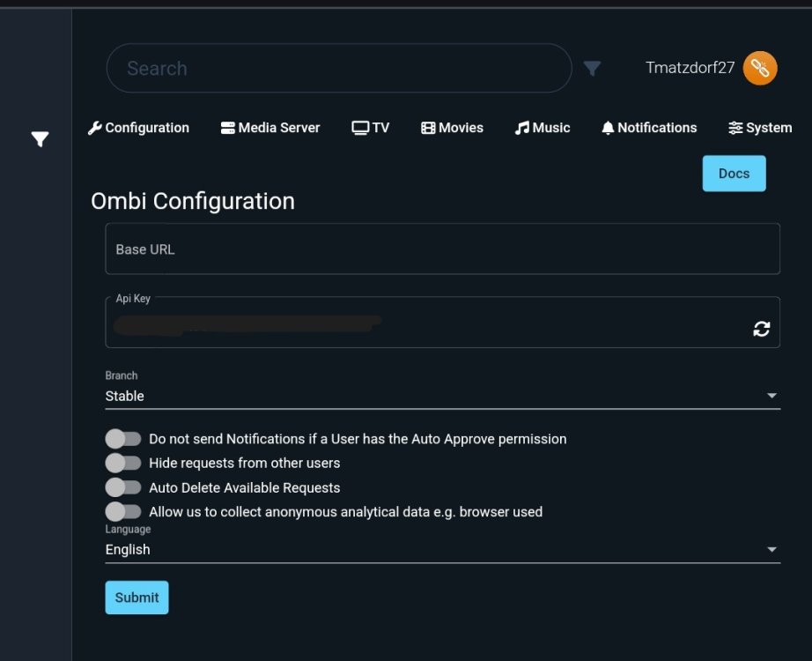Regenerate the Api Key with refresh icon
Image resolution: width=812 pixels, height=661 pixels.
(x=761, y=329)
